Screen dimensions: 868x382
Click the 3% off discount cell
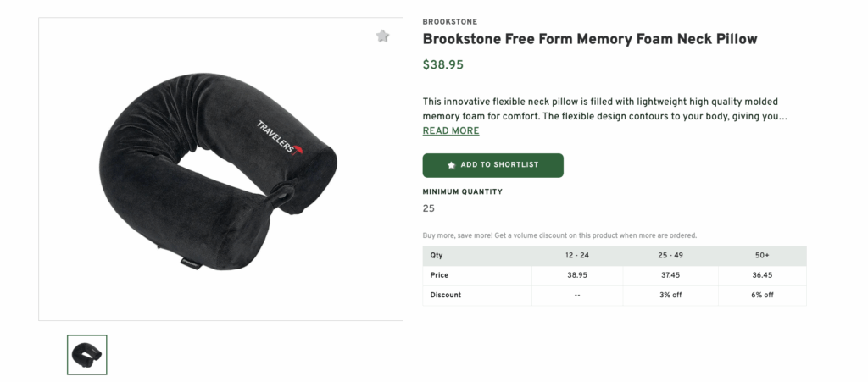pos(670,295)
